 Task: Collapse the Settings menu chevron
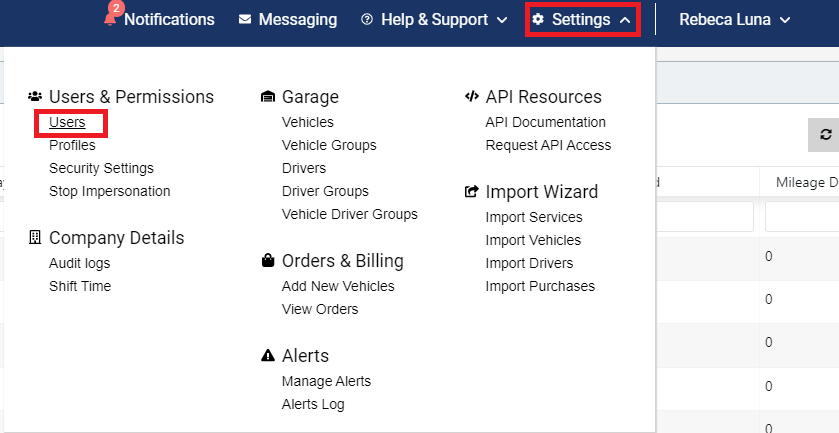(624, 20)
